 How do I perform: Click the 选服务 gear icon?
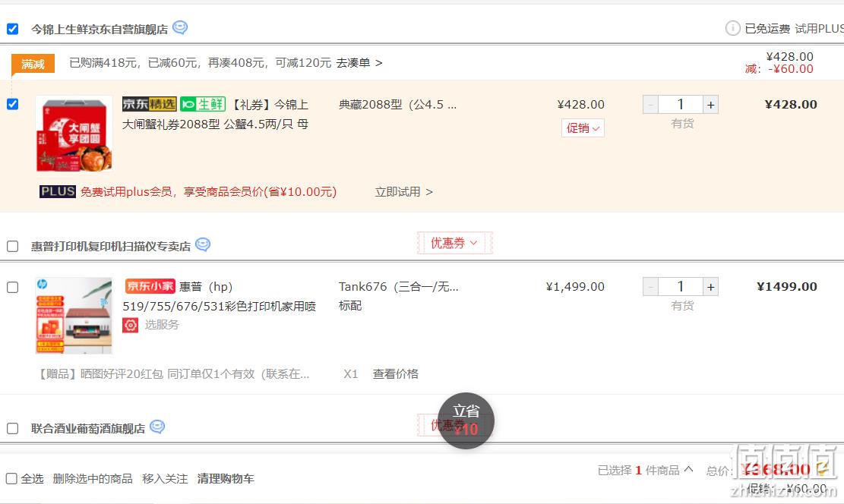pos(130,325)
